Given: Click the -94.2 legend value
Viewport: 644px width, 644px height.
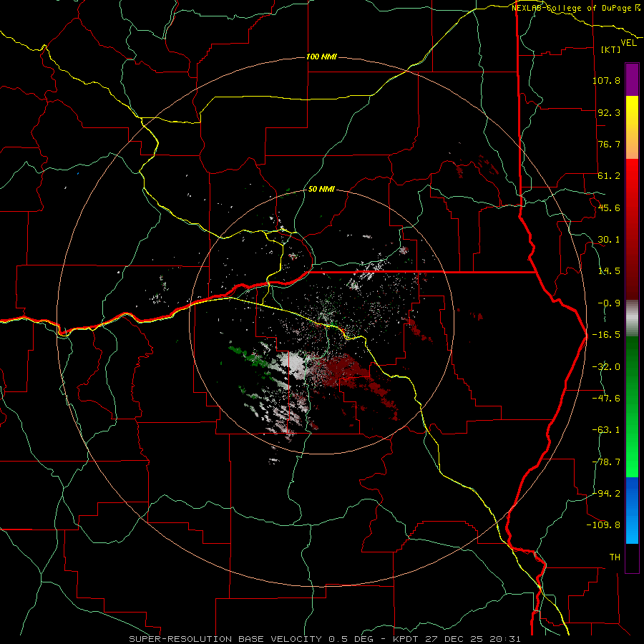Looking at the screenshot, I should coord(606,493).
